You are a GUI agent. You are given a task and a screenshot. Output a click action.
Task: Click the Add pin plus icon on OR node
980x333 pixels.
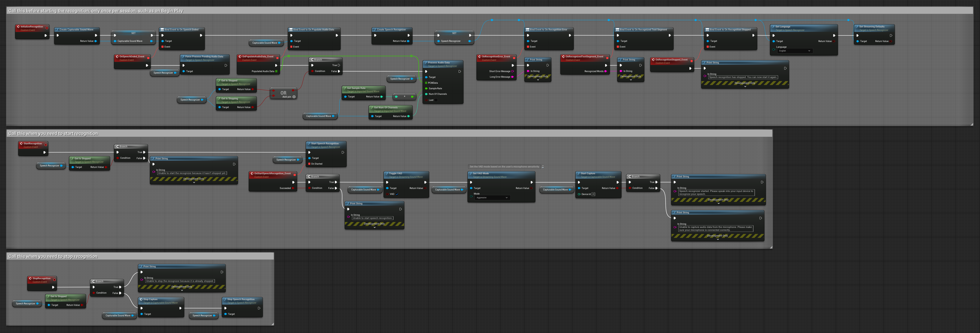[x=294, y=97]
